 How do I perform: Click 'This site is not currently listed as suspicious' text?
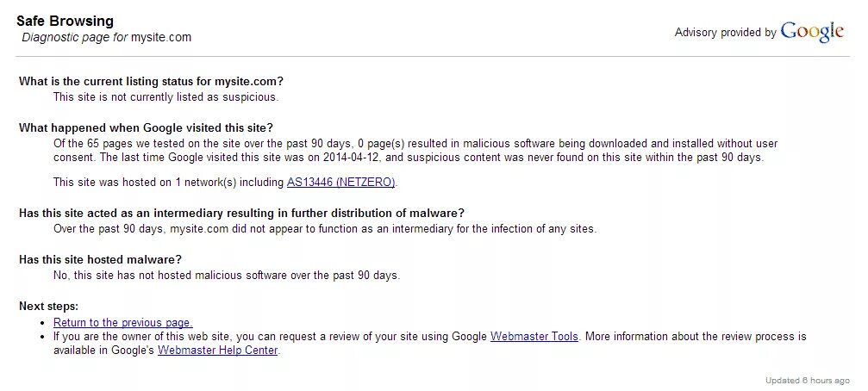165,96
